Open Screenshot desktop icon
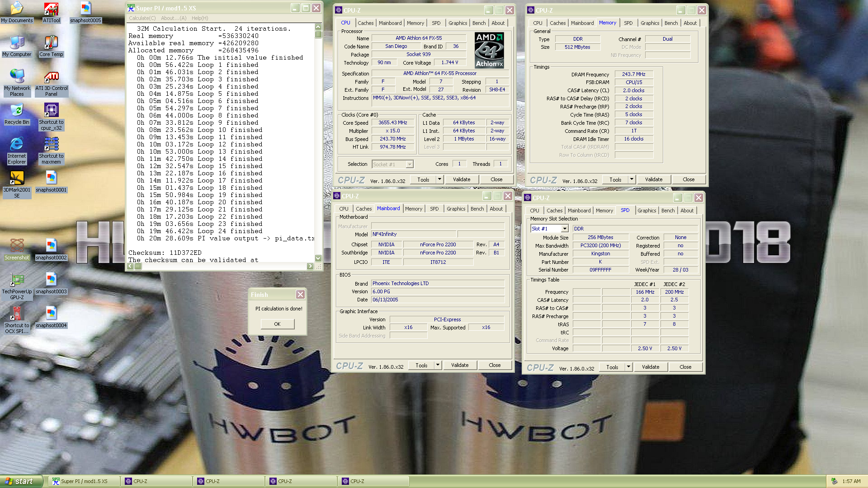 pos(17,249)
